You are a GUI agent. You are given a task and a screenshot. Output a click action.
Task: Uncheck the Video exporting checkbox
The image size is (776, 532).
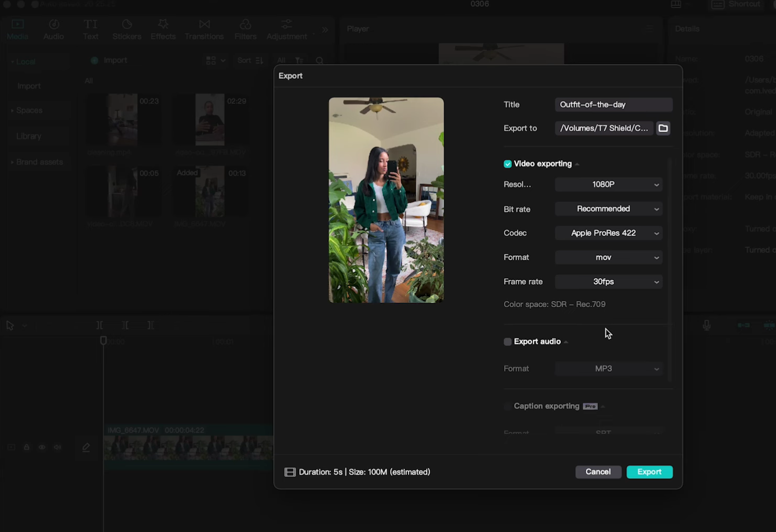(508, 164)
